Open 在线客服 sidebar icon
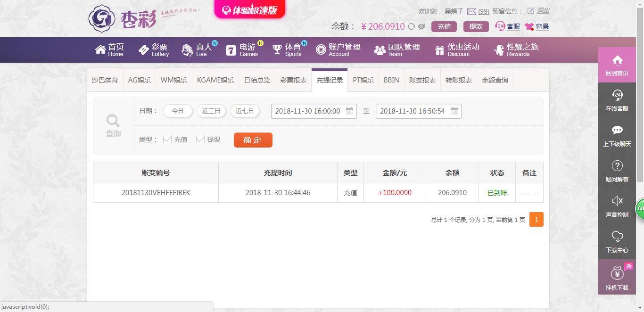644x312 pixels. [x=617, y=100]
